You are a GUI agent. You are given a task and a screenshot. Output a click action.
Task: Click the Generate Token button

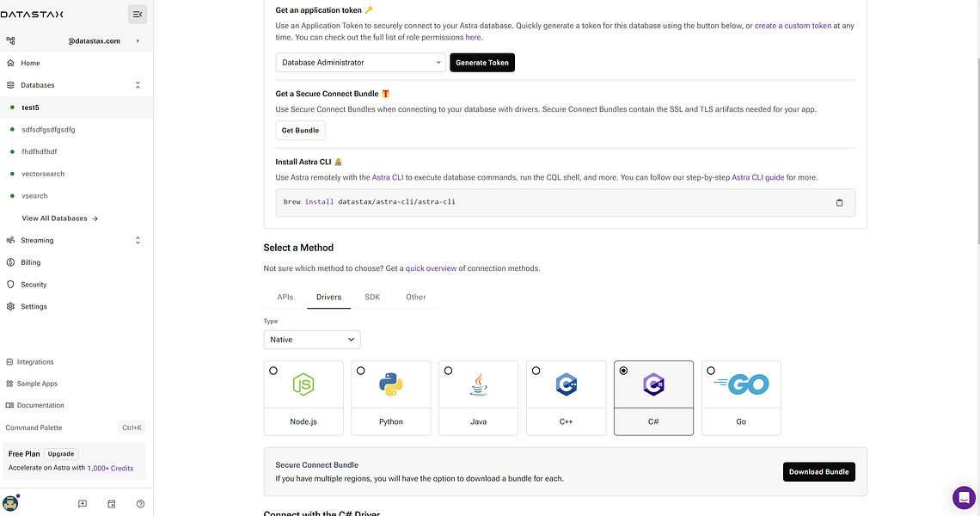[x=482, y=62]
